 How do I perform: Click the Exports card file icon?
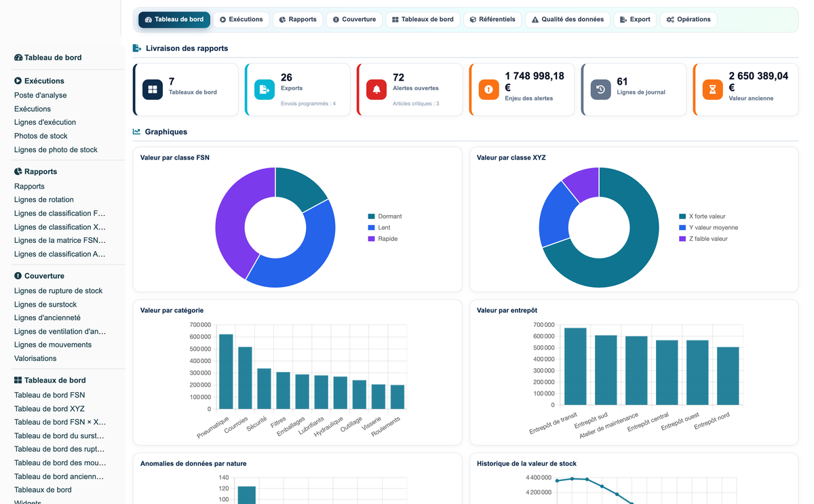[265, 90]
